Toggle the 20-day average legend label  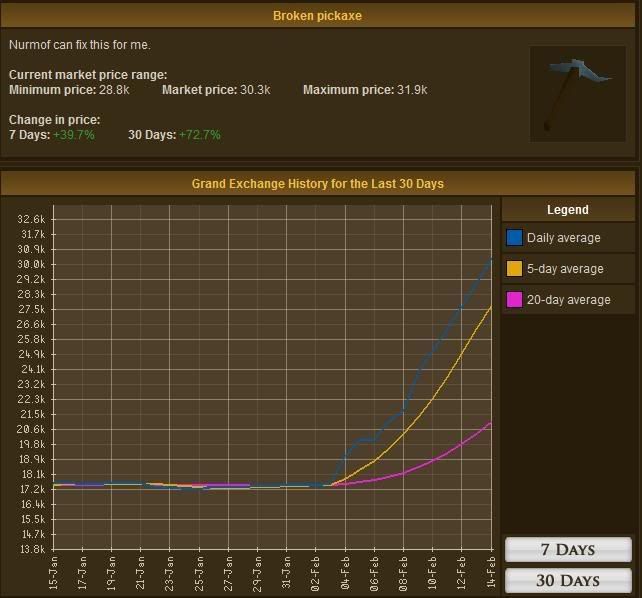(568, 299)
